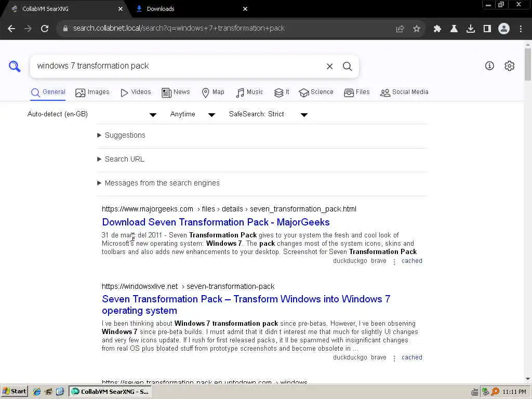The height and width of the screenshot is (399, 532).
Task: Click the orange search tray icon
Action: [495, 392]
